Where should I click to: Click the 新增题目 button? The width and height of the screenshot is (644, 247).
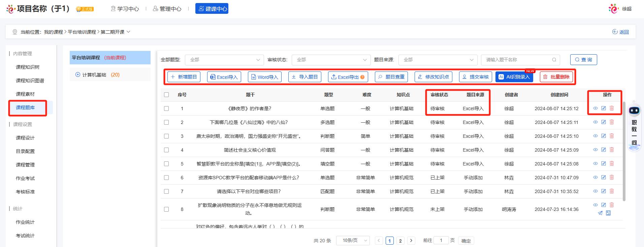coord(184,77)
